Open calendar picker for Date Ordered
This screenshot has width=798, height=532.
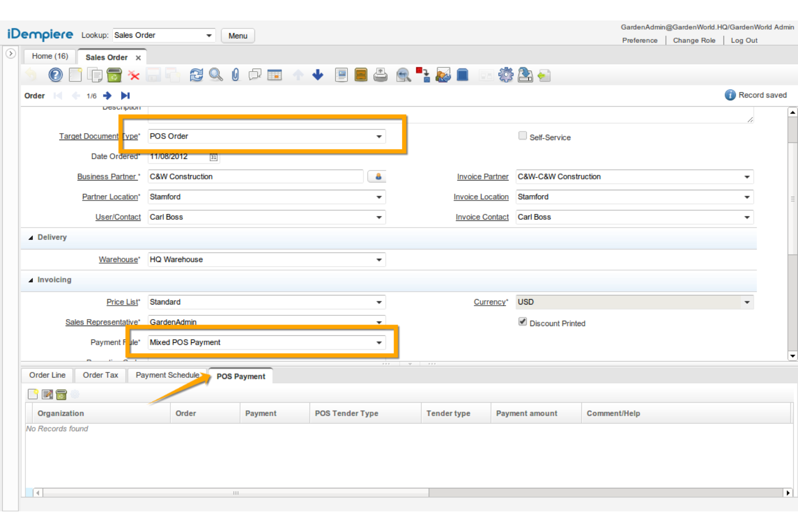(214, 157)
